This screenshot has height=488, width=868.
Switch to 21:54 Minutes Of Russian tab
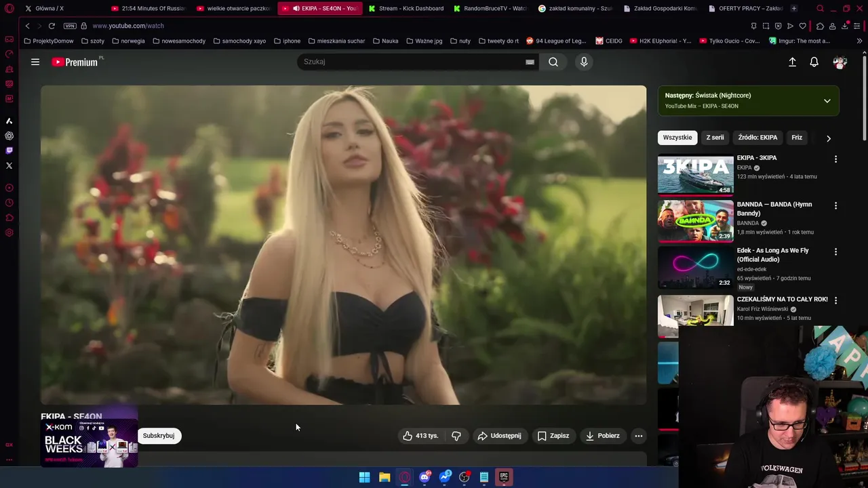(x=148, y=8)
